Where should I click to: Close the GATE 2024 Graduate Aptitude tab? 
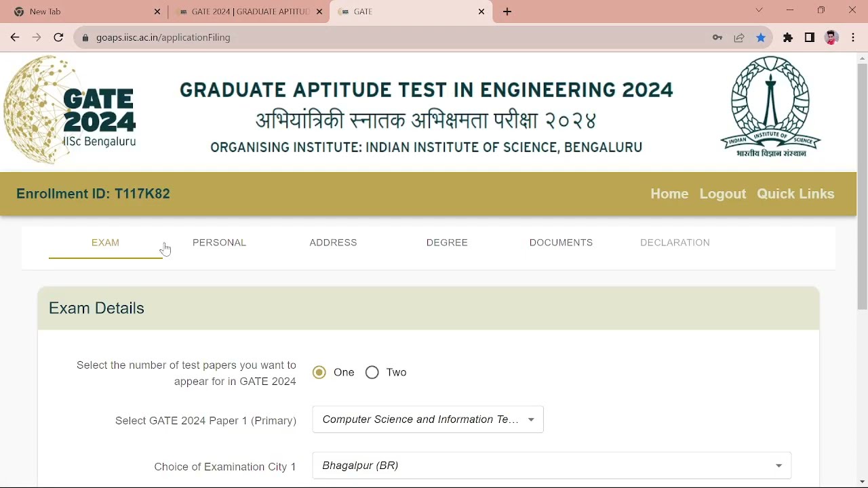click(319, 12)
